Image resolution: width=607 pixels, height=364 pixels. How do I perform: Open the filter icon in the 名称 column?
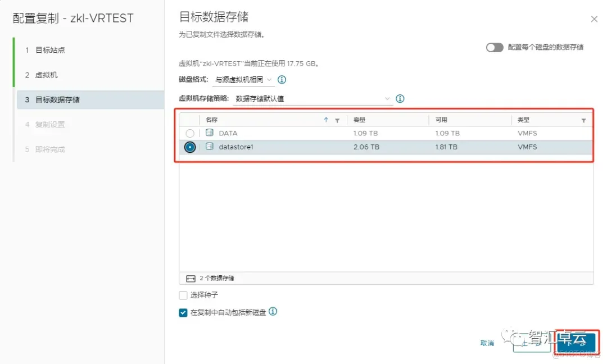[337, 120]
